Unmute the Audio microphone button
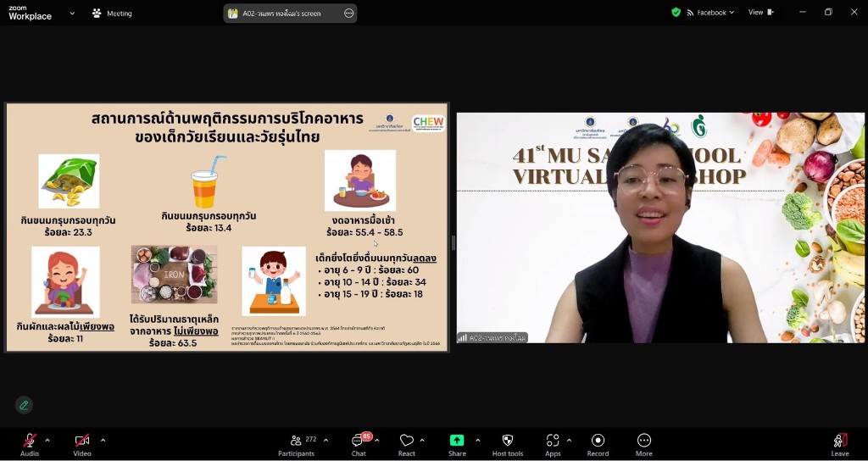Viewport: 868px width, 461px height. coord(30,444)
